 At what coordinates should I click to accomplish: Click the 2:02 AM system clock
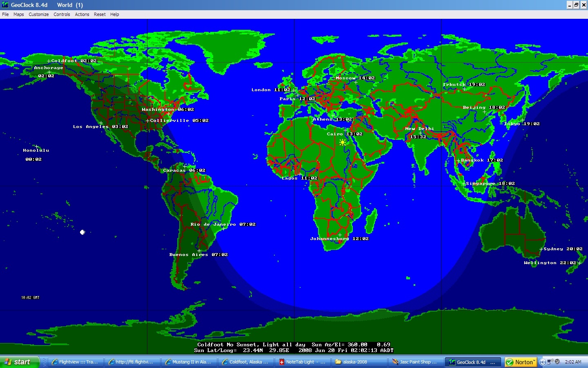coord(573,362)
